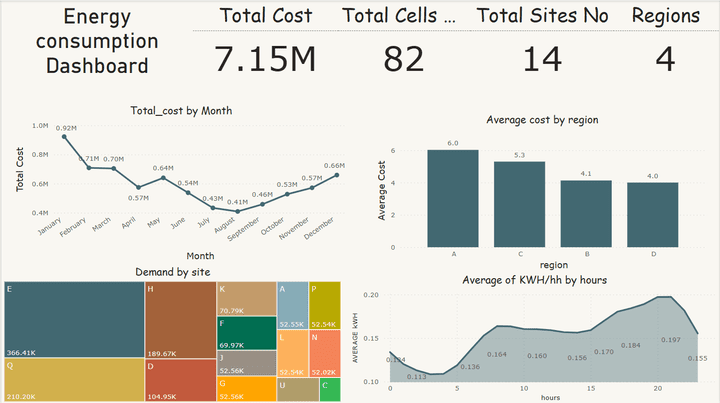
Task: Select the January data point on line chart
Action: tap(64, 137)
